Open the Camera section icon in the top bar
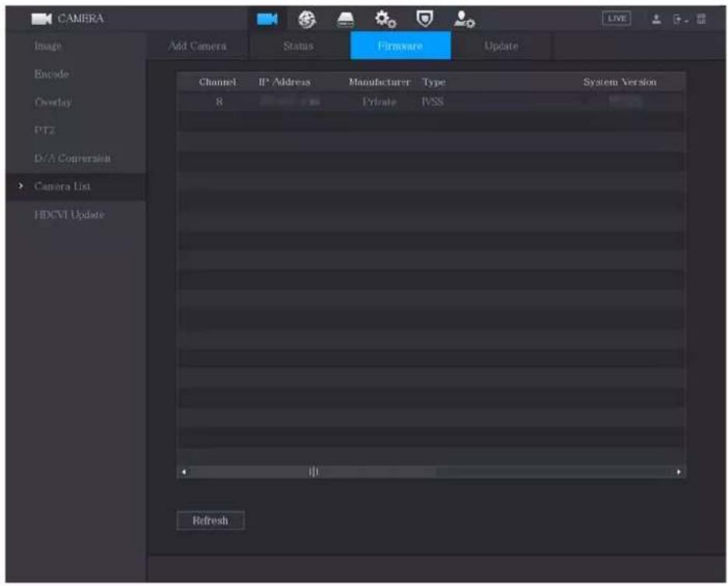 coord(267,19)
